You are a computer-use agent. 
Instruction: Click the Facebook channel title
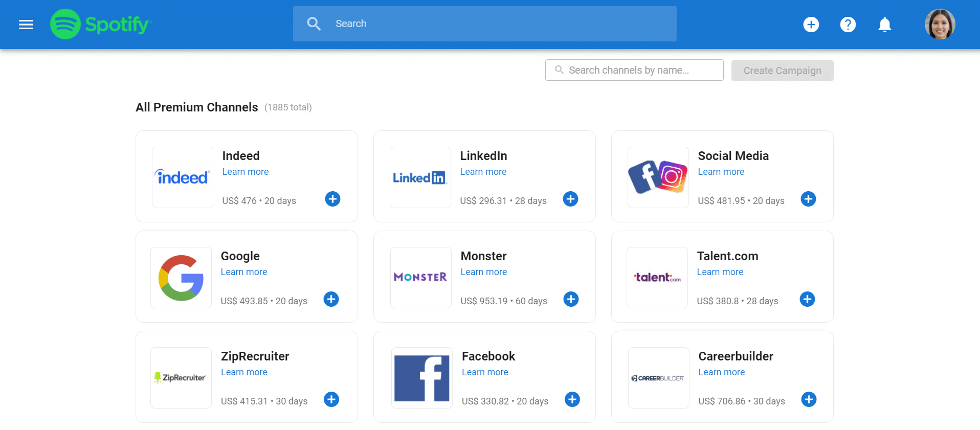(488, 356)
